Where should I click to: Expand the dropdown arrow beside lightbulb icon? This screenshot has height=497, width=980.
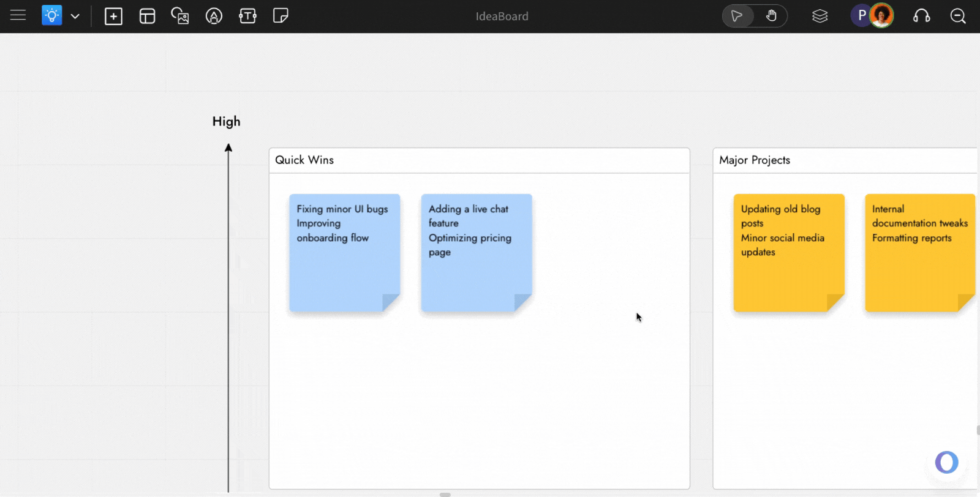click(x=75, y=17)
